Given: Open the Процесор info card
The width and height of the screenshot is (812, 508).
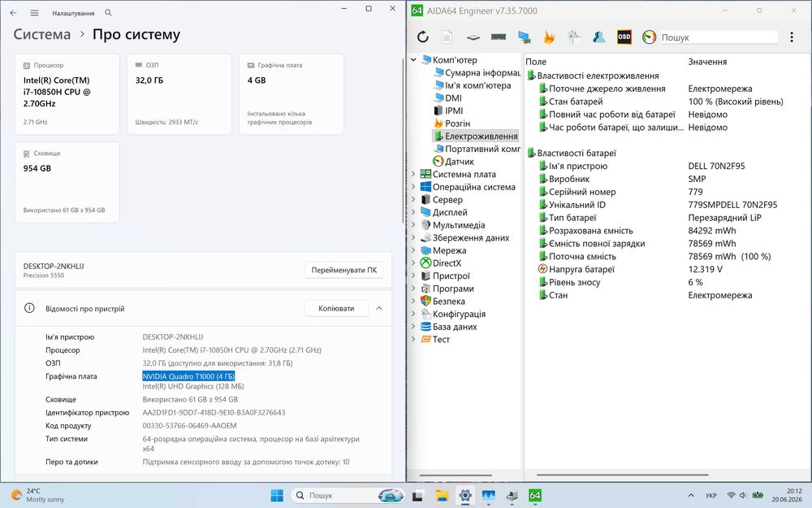Looking at the screenshot, I should coord(67,93).
